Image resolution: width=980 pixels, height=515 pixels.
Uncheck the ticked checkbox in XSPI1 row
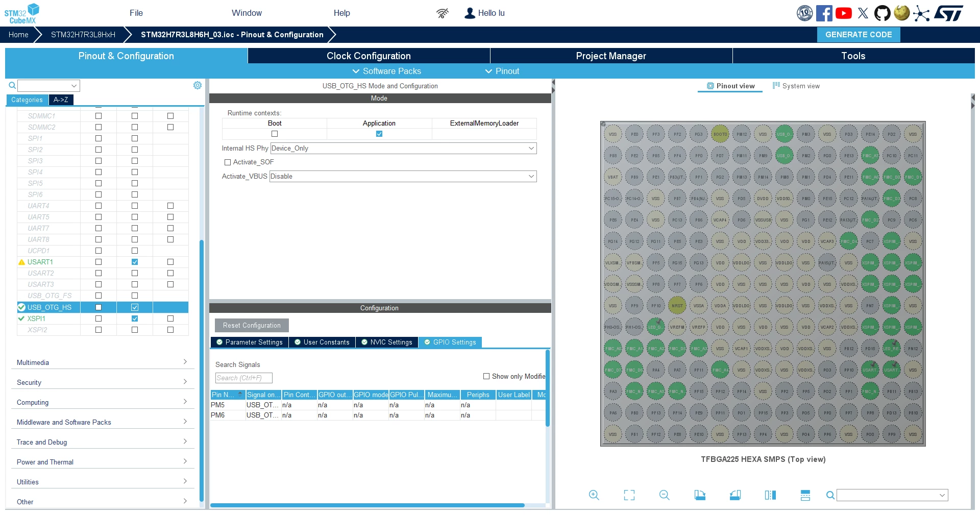coord(135,318)
